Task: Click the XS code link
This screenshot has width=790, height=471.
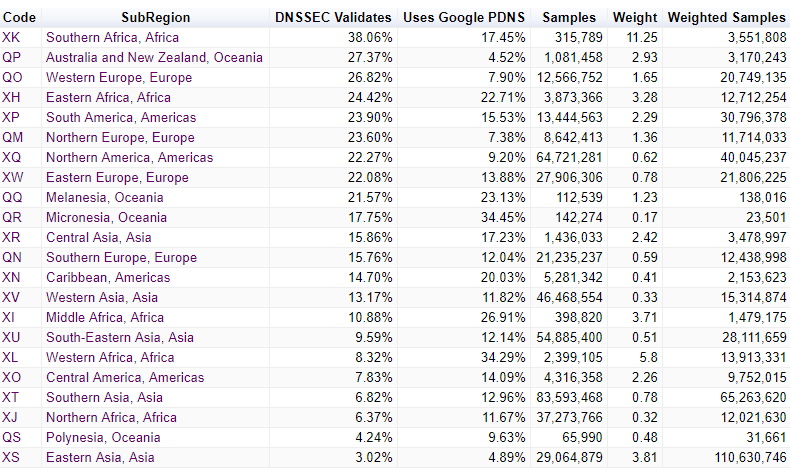Action: click(11, 457)
